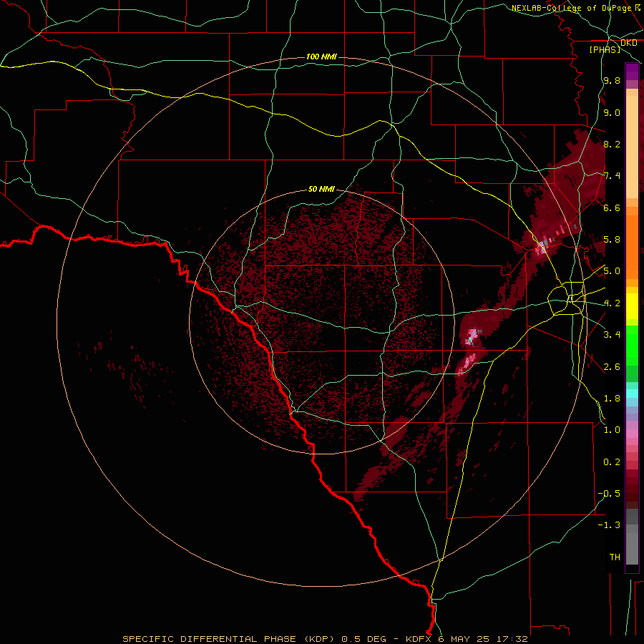Click the 7.4 scale value
Screen dimensions: 644x644
(612, 176)
